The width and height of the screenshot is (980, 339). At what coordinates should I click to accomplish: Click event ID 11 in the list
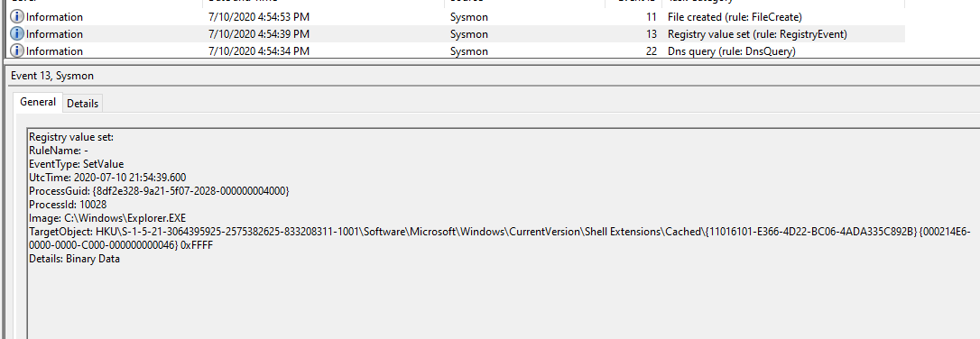(652, 17)
